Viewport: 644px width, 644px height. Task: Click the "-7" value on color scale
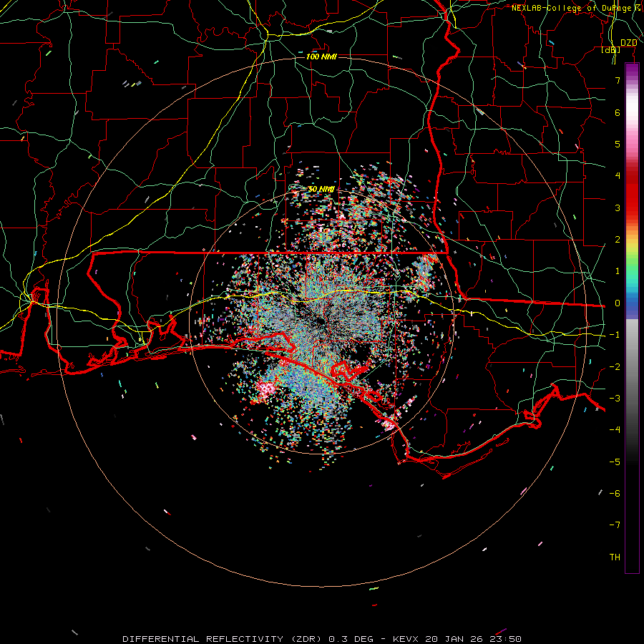point(615,525)
